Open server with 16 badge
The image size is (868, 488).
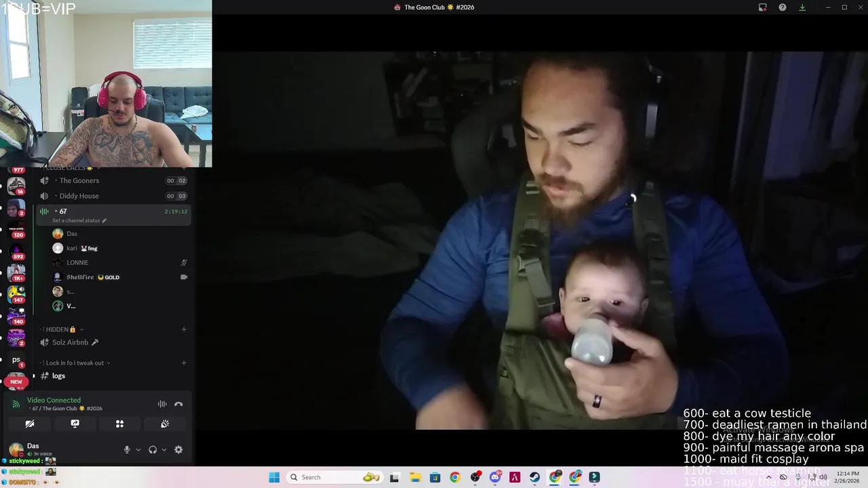pos(16,186)
